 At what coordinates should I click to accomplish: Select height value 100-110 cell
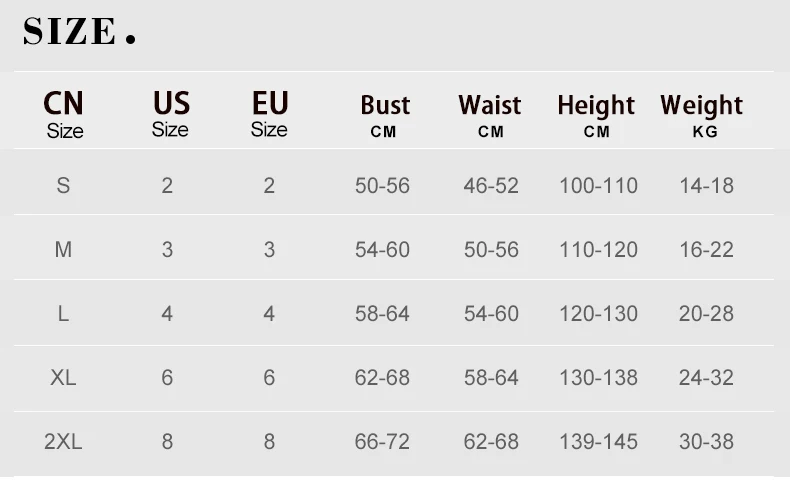(597, 185)
